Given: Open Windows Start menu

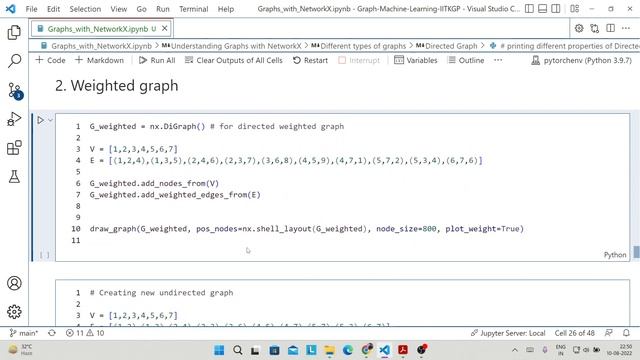Looking at the screenshot, I should [x=219, y=350].
